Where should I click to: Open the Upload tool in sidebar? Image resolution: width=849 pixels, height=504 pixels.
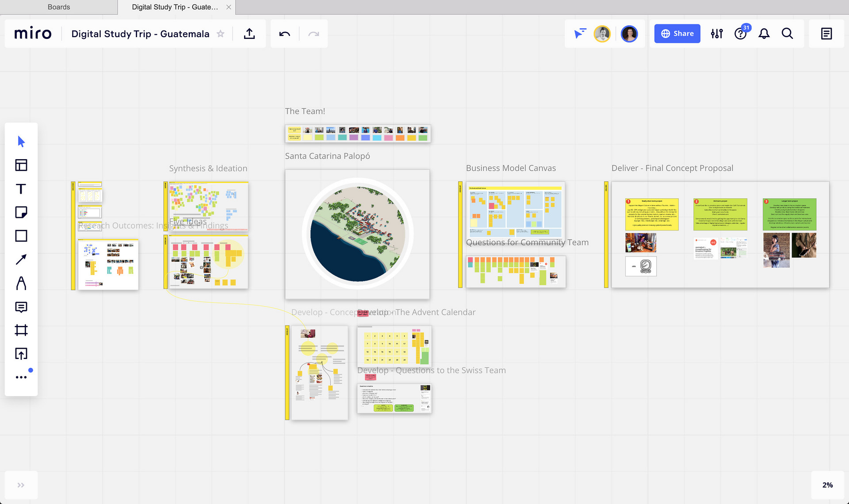click(x=21, y=354)
